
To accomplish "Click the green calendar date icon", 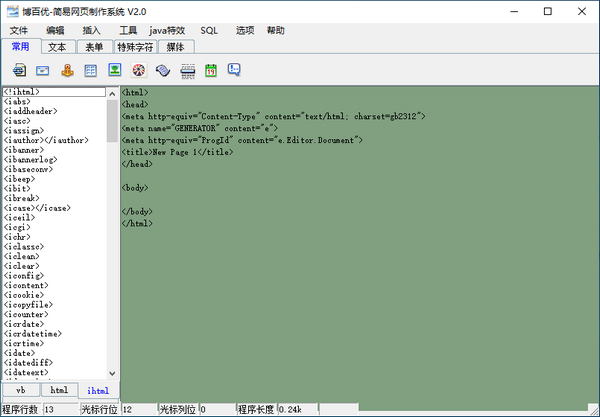I will [x=211, y=70].
